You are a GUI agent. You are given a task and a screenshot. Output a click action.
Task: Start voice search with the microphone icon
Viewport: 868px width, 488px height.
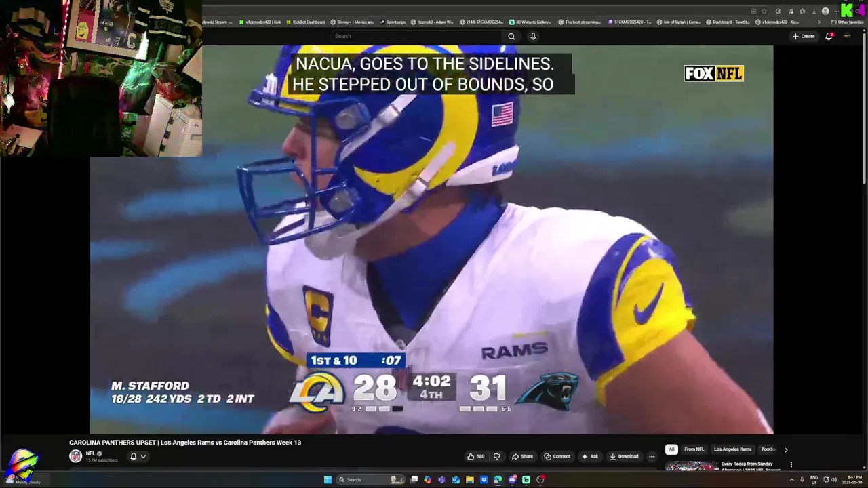[x=533, y=36]
